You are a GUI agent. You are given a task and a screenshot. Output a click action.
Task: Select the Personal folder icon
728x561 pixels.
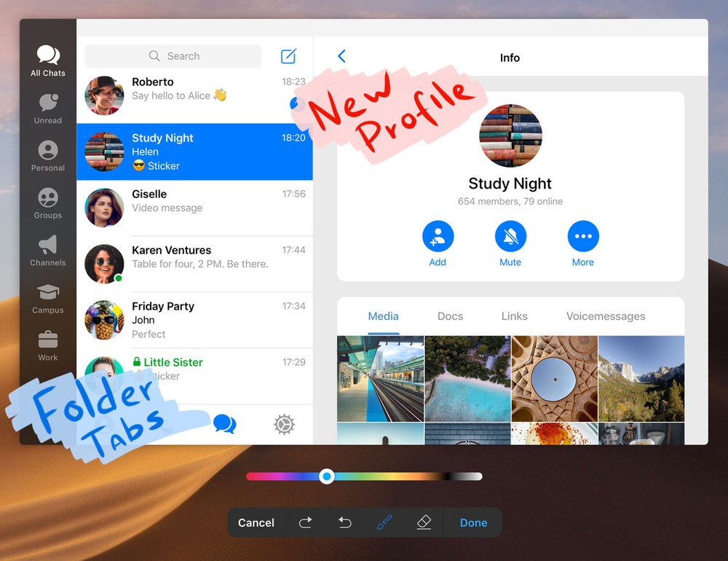click(x=48, y=155)
